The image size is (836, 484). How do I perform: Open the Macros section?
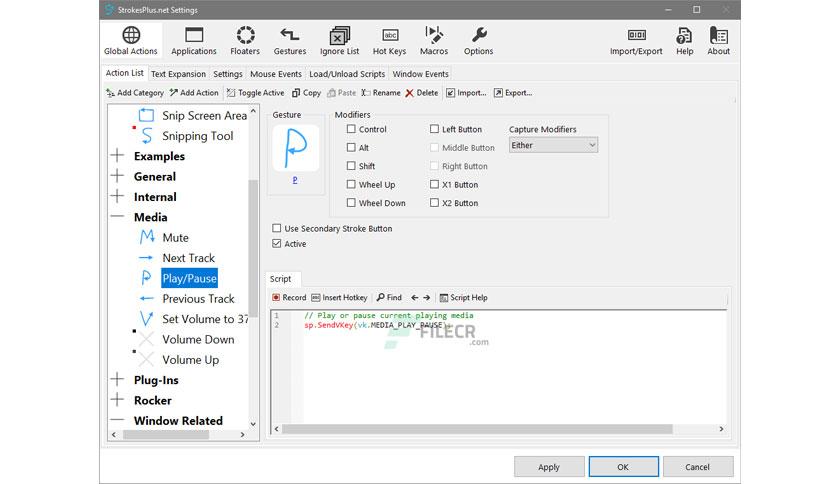[434, 41]
